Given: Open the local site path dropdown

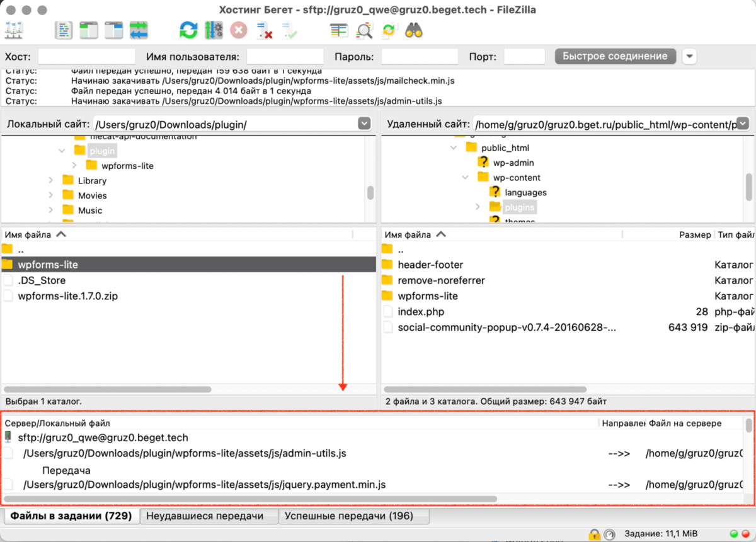Looking at the screenshot, I should [x=364, y=124].
